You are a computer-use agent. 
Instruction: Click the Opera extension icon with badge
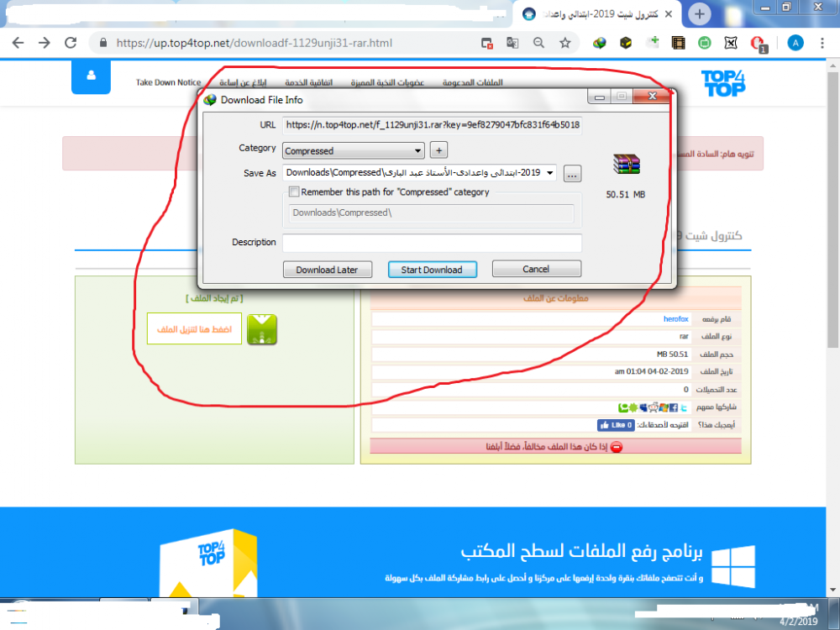[757, 43]
